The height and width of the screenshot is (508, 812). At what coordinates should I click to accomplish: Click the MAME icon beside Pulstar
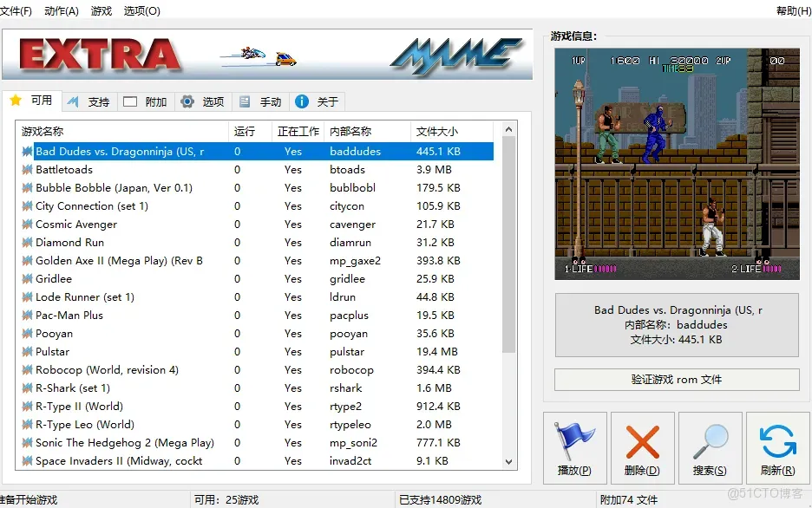point(28,352)
